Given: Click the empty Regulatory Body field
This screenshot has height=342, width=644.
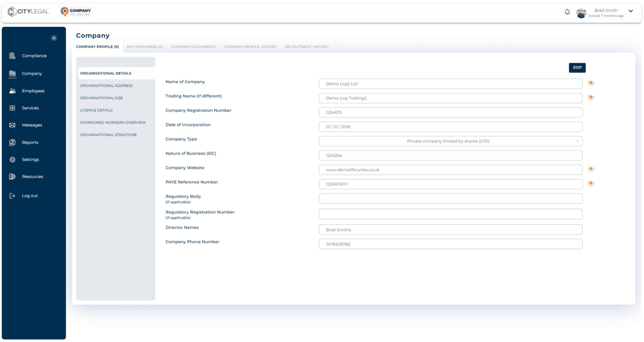Looking at the screenshot, I should point(450,198).
